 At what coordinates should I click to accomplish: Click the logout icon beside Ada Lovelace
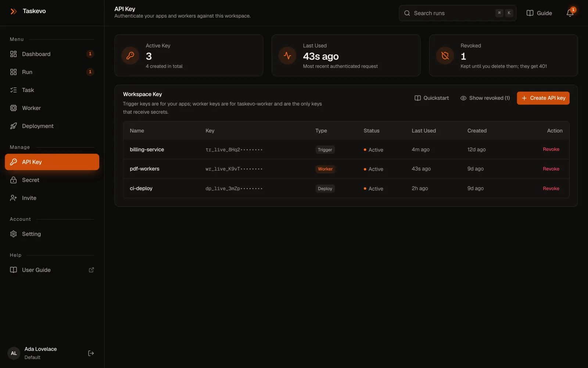point(91,353)
